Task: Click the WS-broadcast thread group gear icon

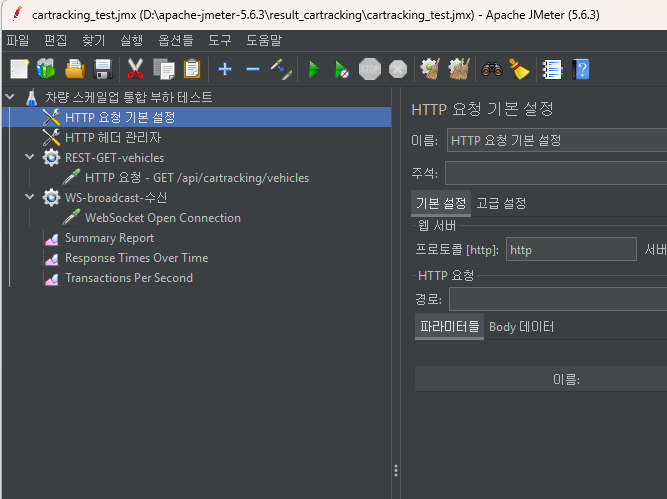Action: click(x=51, y=198)
